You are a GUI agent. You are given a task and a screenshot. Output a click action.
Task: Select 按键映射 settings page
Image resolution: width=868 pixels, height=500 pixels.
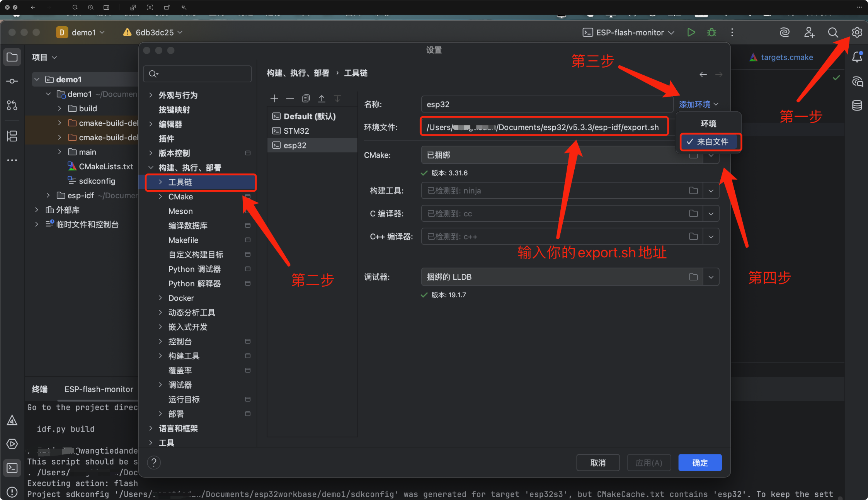[x=174, y=110]
